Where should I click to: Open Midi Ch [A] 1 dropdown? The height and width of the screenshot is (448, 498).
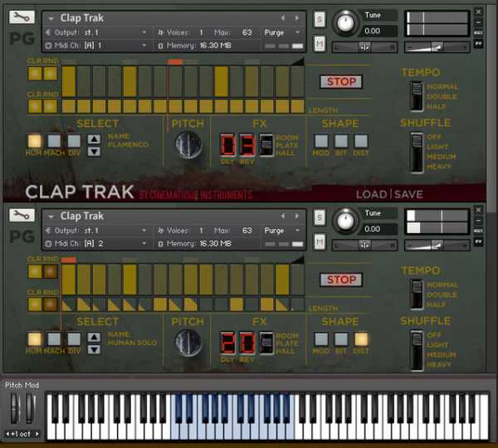[x=96, y=46]
